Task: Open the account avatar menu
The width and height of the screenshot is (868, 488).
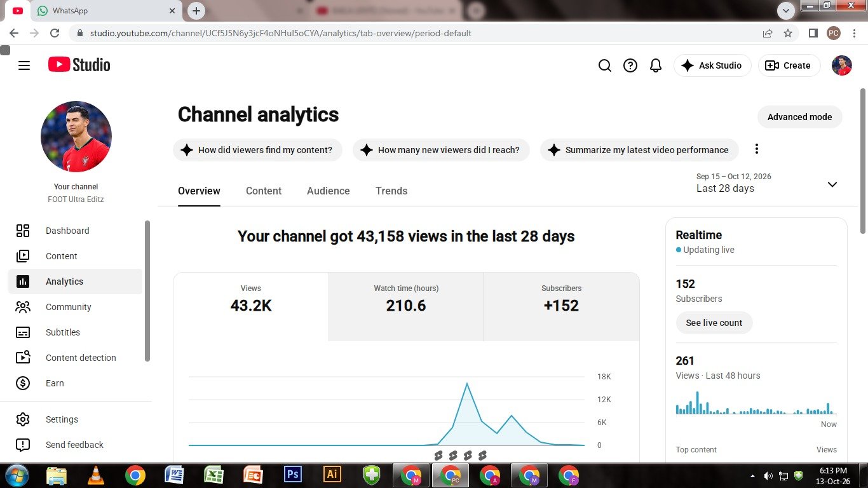Action: point(842,65)
